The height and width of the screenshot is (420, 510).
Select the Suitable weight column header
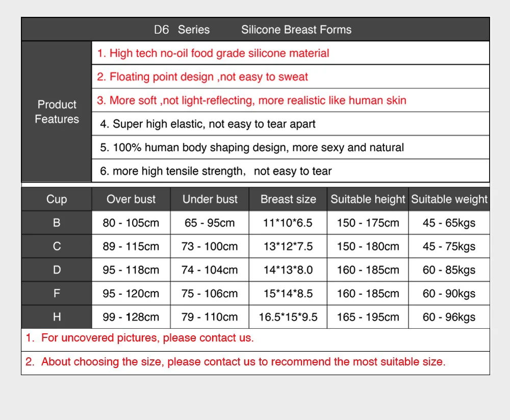[x=449, y=199]
